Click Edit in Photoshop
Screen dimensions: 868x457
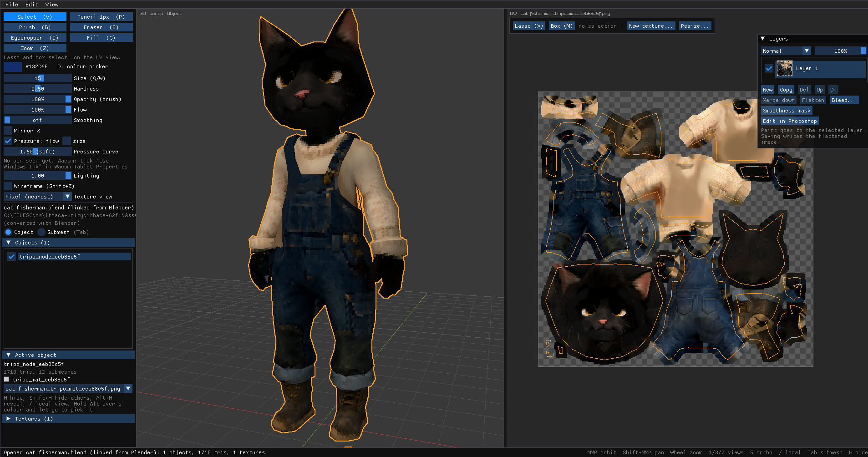[790, 121]
